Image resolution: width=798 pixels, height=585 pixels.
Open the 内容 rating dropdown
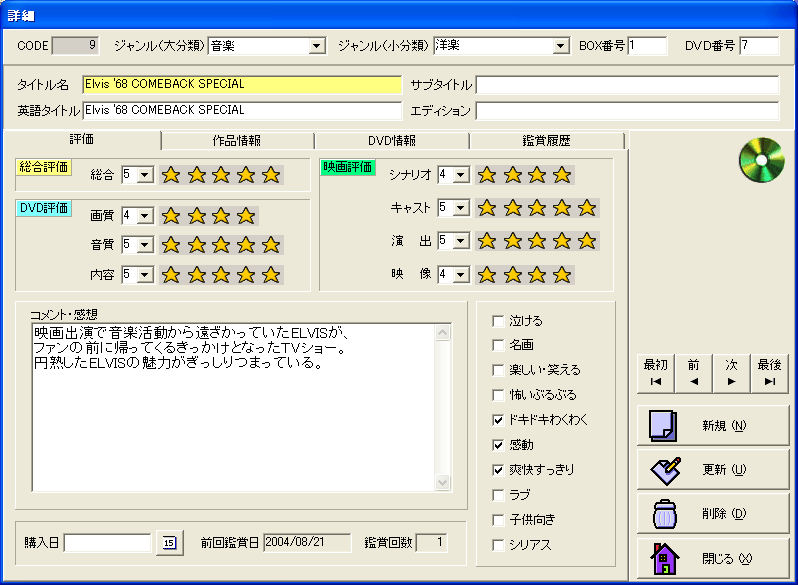145,275
